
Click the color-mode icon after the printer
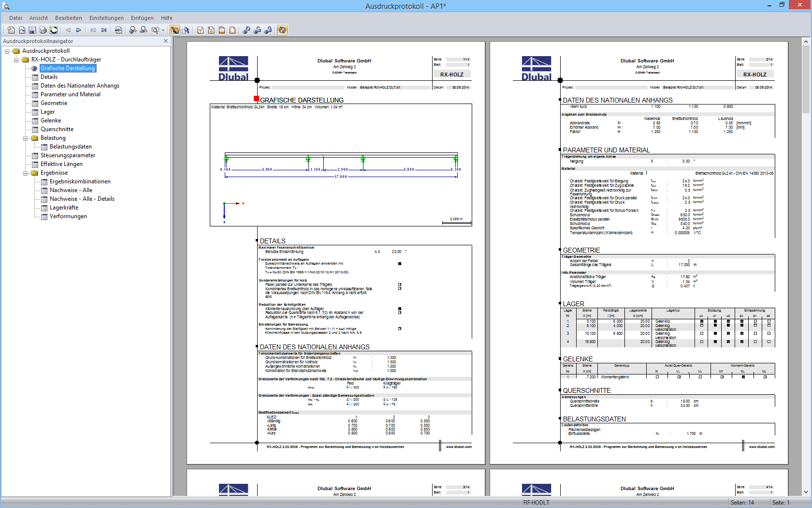click(54, 30)
